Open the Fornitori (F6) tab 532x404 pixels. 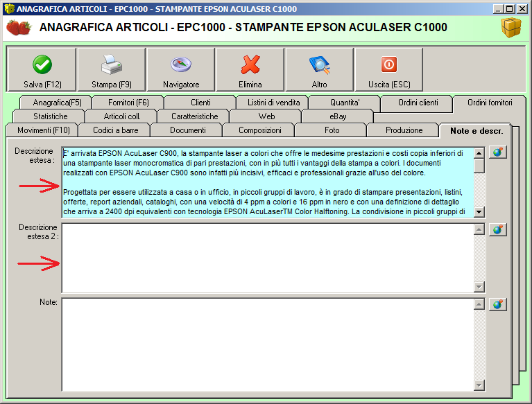tap(128, 103)
